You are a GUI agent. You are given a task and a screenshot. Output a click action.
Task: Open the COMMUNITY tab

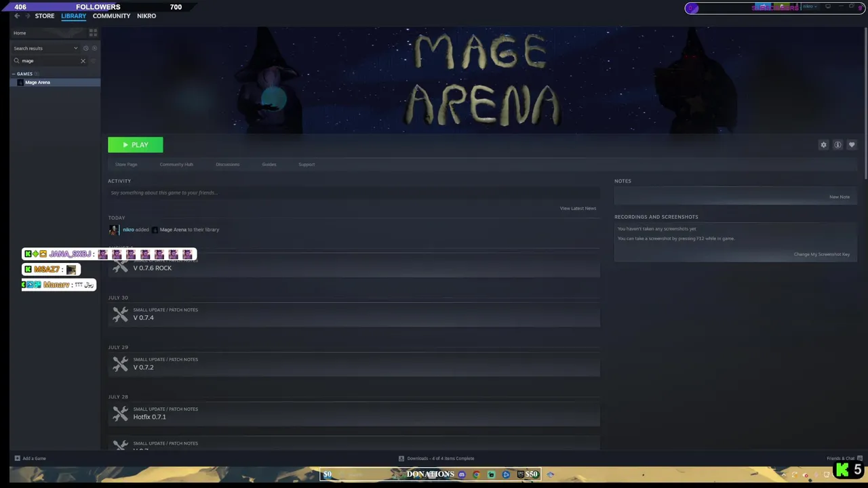click(x=111, y=16)
